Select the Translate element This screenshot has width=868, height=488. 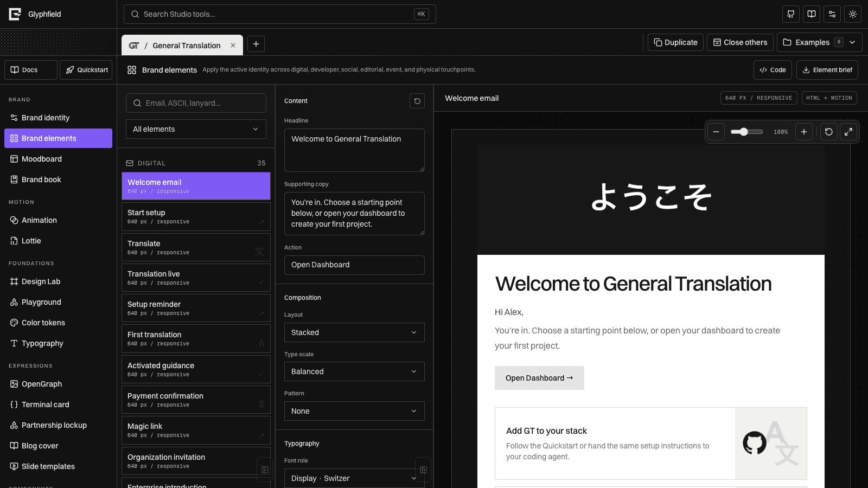(x=196, y=247)
